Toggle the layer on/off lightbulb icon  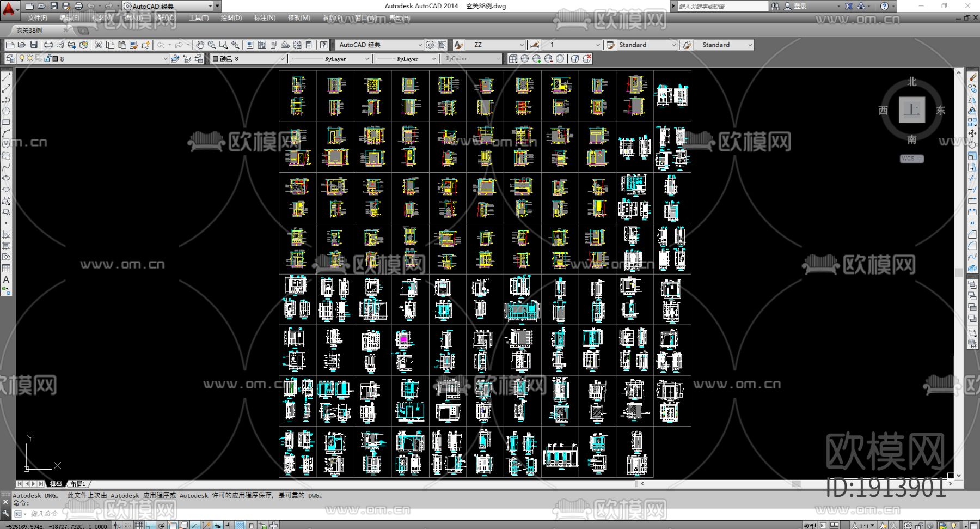(22, 59)
